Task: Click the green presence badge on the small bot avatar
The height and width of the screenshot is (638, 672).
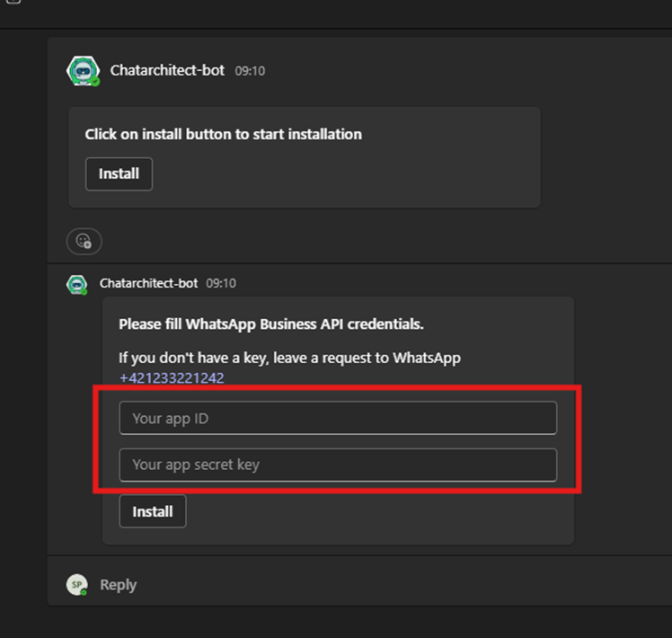Action: pos(84,292)
